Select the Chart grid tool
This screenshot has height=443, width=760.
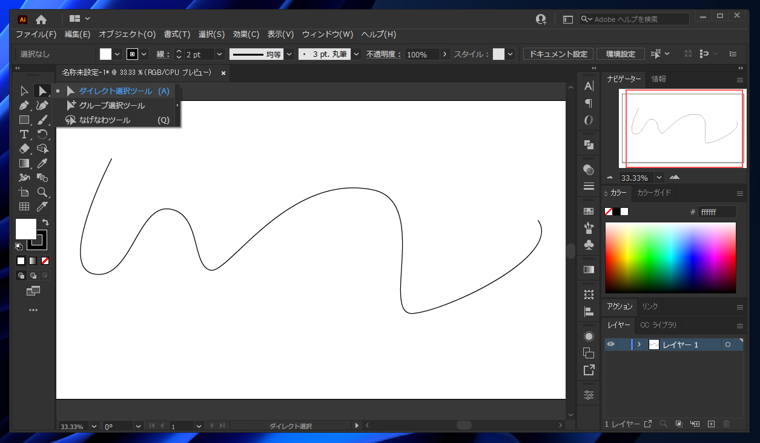click(x=24, y=206)
